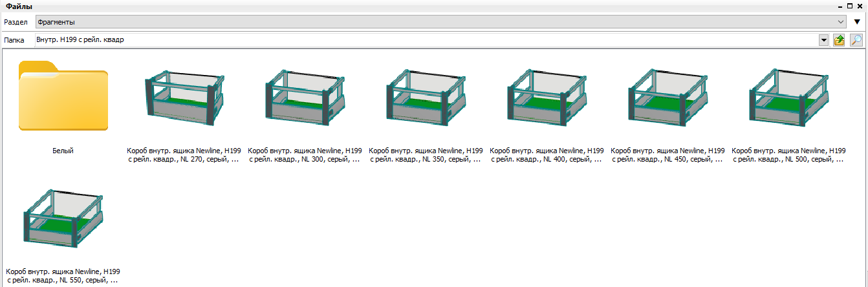Image resolution: width=868 pixels, height=287 pixels.
Task: Expand the Папка path dropdown arrow
Action: coord(824,40)
